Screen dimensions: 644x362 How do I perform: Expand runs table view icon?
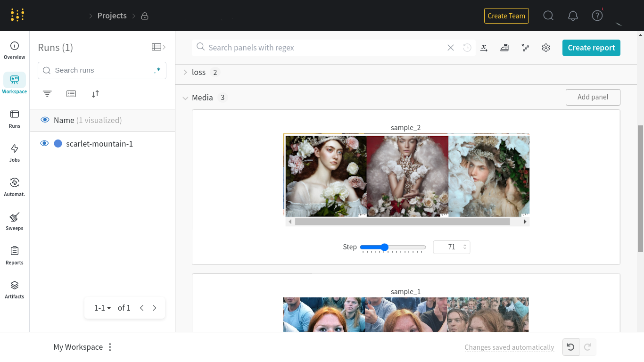pyautogui.click(x=158, y=47)
